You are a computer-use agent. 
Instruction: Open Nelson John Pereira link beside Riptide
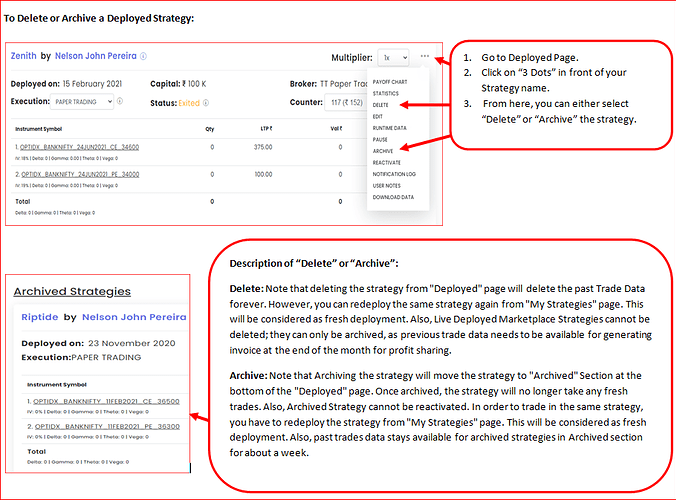[x=134, y=317]
